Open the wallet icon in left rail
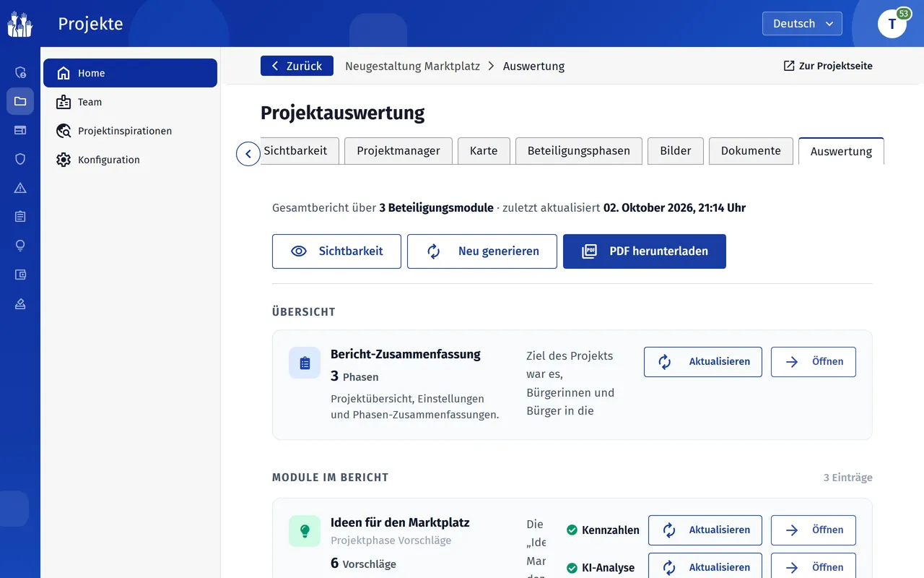 20,275
